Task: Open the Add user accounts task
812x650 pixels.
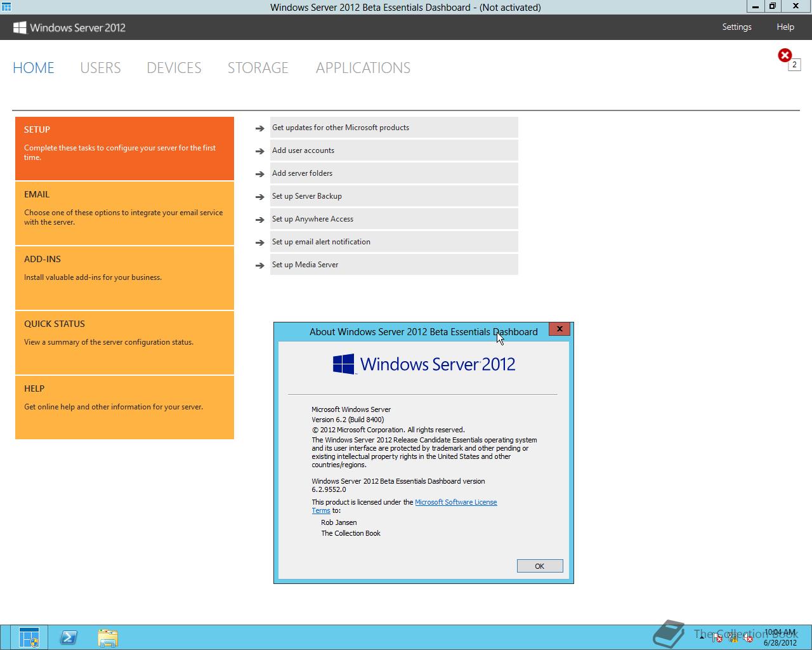Action: coord(394,150)
